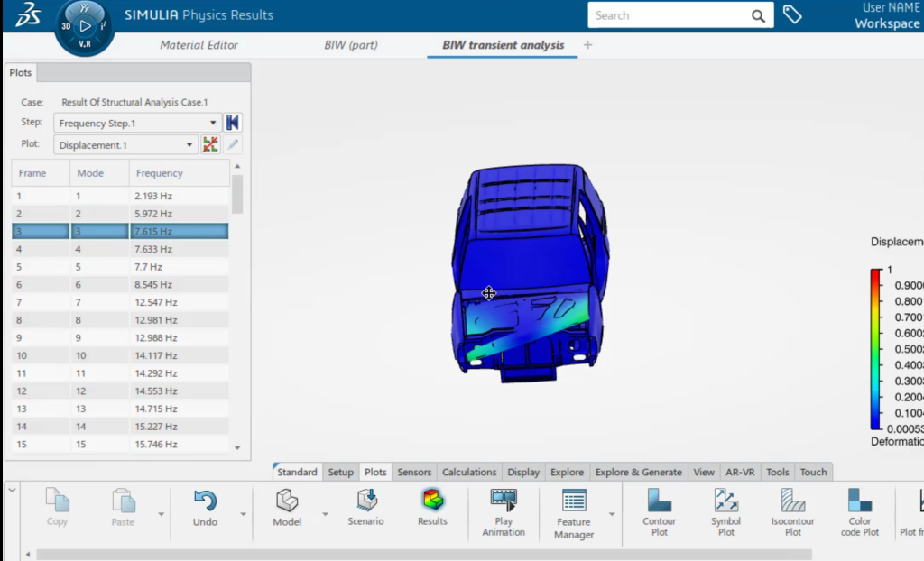This screenshot has height=561, width=924.
Task: Open the Contour Plot tool
Action: coord(659,502)
